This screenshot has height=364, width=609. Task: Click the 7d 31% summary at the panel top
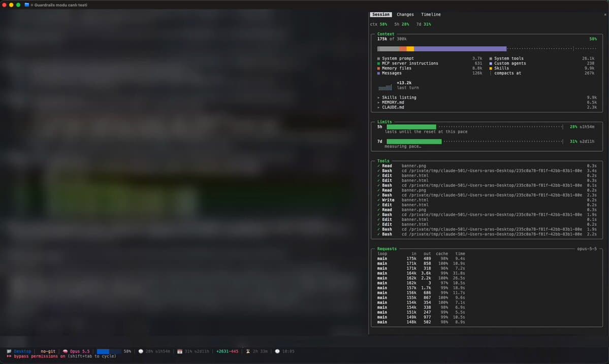click(x=423, y=24)
